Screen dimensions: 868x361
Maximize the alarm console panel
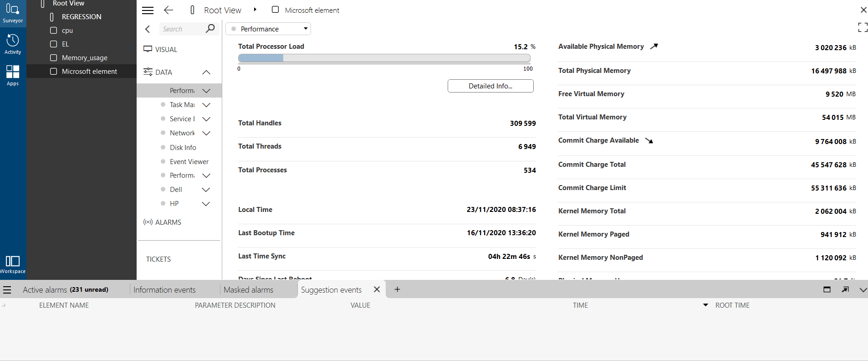(827, 289)
